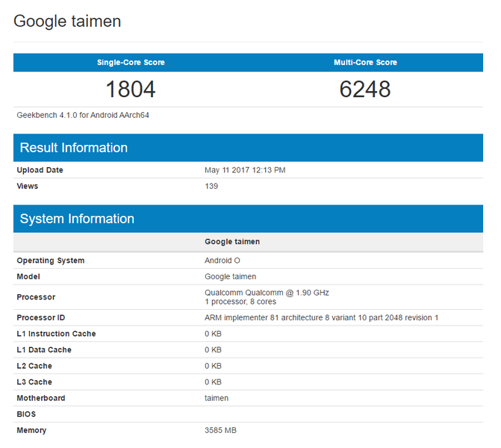Click the Result Information section header
This screenshot has height=448, width=501.
pos(74,148)
